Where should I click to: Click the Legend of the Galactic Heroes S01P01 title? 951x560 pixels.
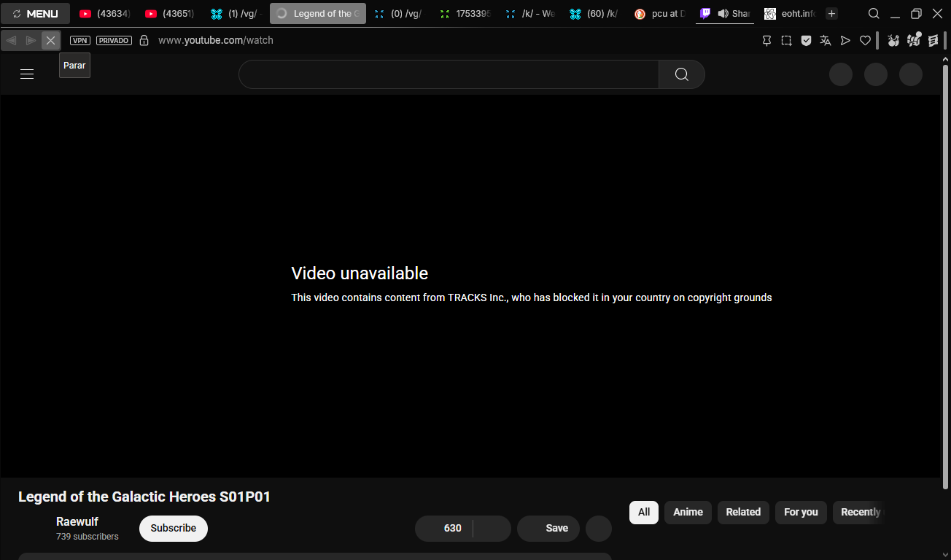[x=144, y=497]
